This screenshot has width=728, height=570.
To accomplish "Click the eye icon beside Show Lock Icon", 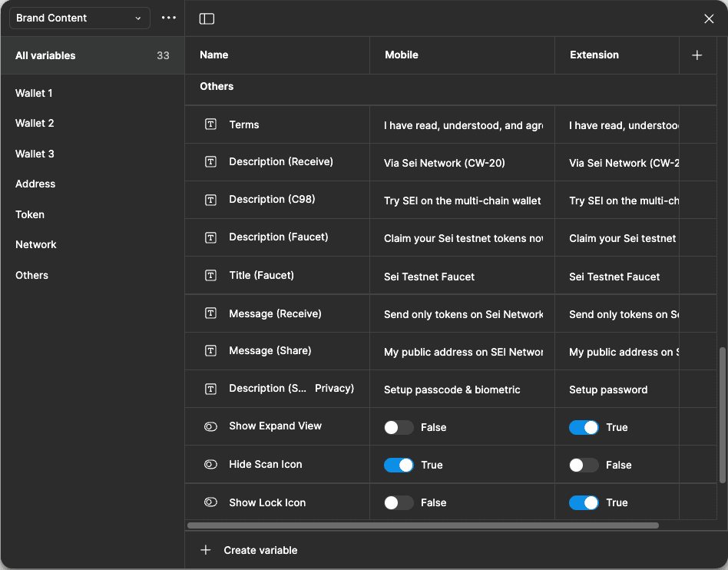I will [210, 502].
